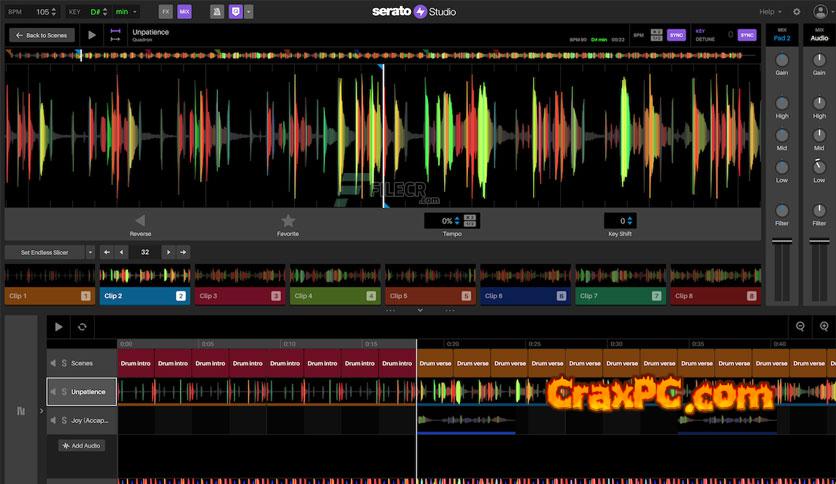Play the Unpatience sample preview
This screenshot has height=484, width=836.
[x=92, y=35]
